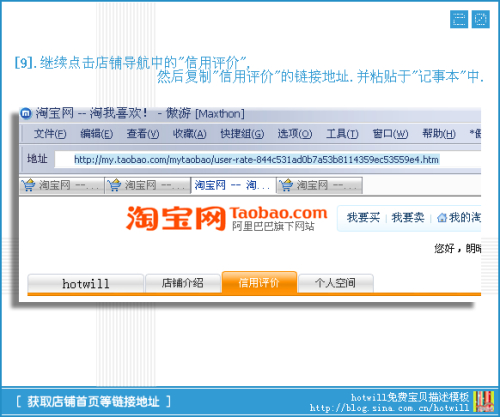Open the 窗口(W) menu
Screen dimensions: 500x417
(390, 134)
